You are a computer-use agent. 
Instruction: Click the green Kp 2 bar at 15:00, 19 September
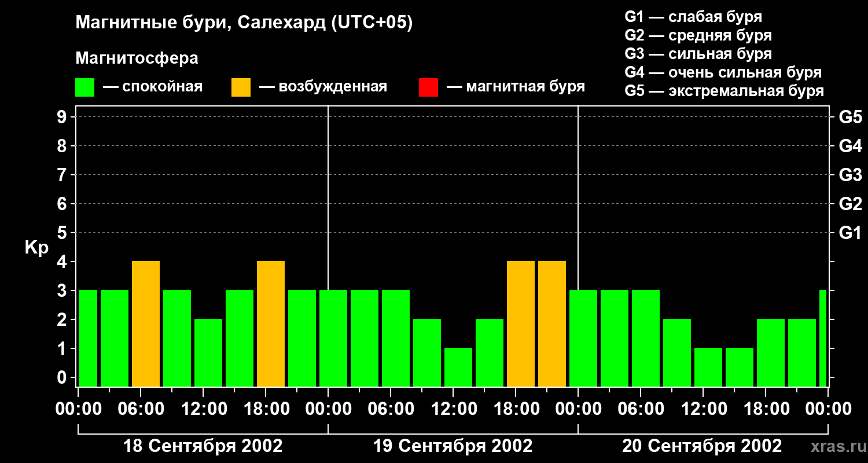tap(490, 353)
